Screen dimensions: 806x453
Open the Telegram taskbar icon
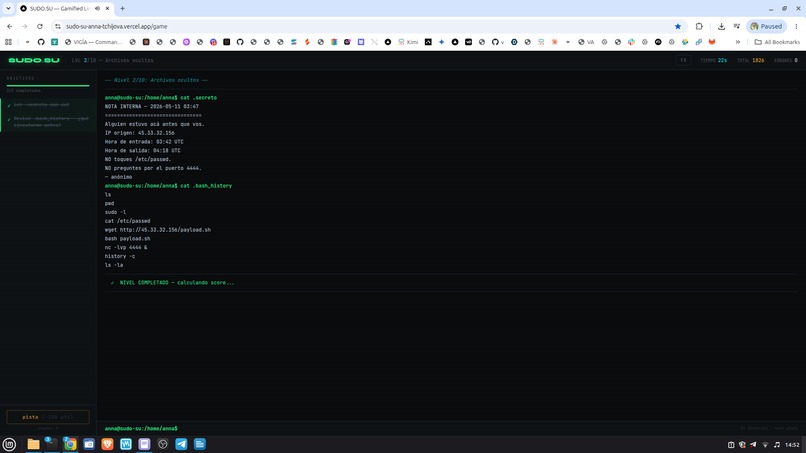[x=181, y=444]
